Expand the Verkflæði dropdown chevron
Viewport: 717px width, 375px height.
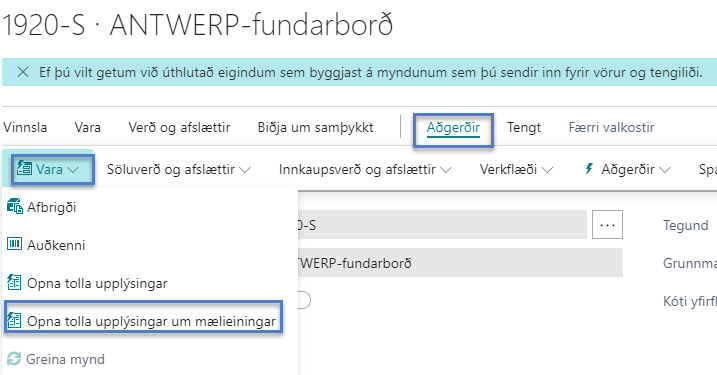click(x=547, y=170)
